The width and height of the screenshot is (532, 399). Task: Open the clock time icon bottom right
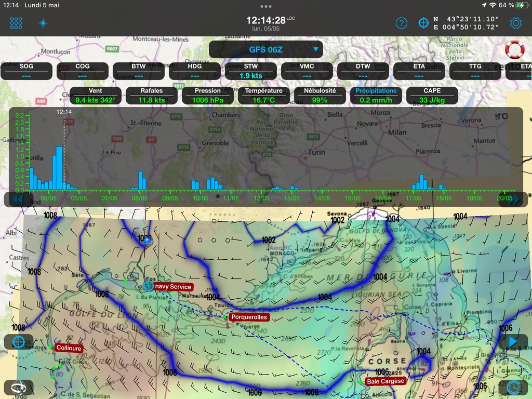pos(513,387)
